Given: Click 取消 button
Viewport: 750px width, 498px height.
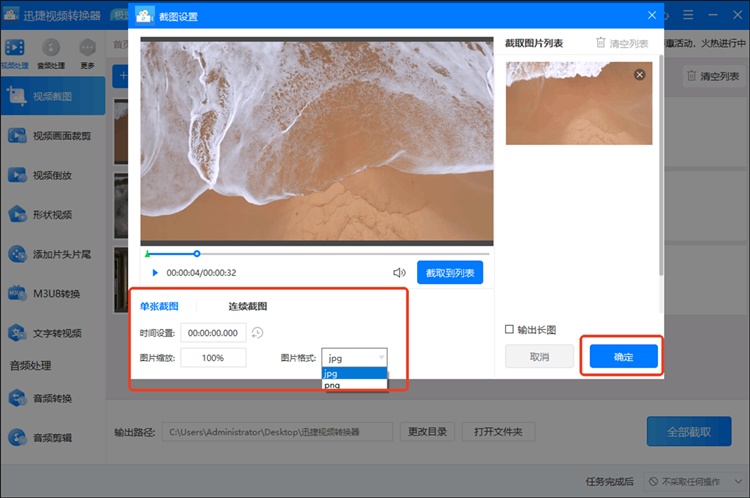Looking at the screenshot, I should pyautogui.click(x=540, y=357).
